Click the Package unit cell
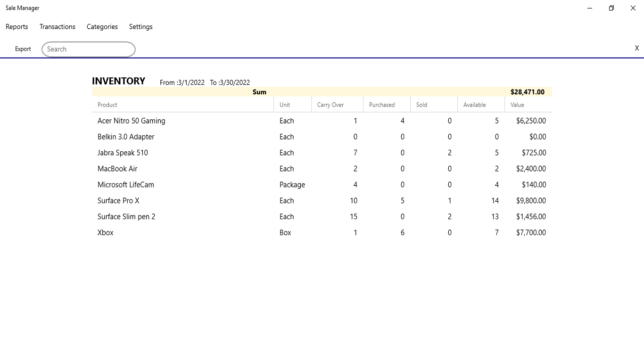The height and width of the screenshot is (362, 644). pos(292,185)
